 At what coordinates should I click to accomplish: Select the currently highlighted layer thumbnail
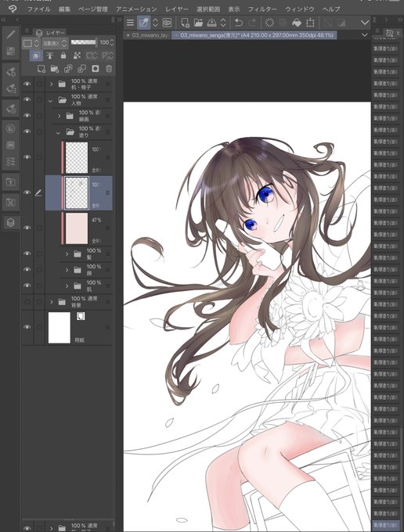click(x=77, y=192)
